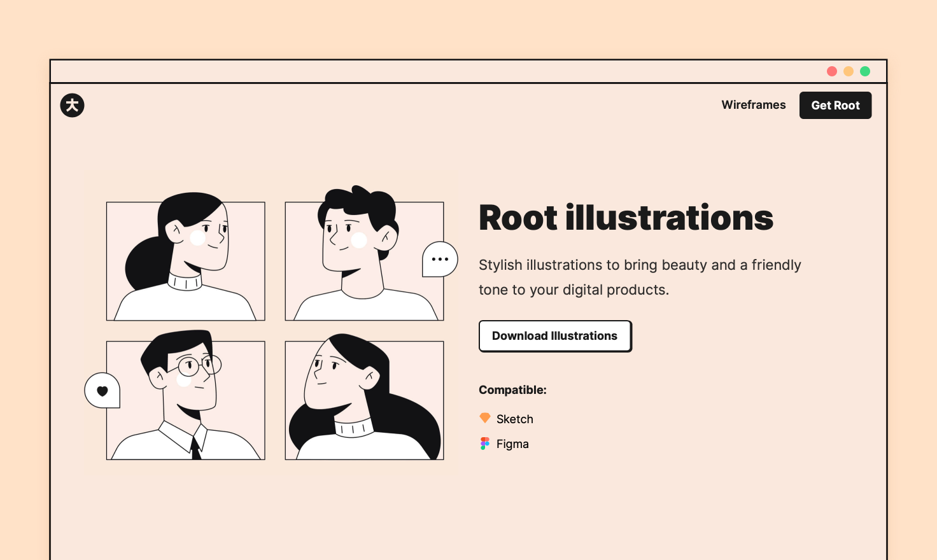This screenshot has height=560, width=937.
Task: Click the Figma compatibility label
Action: (512, 444)
